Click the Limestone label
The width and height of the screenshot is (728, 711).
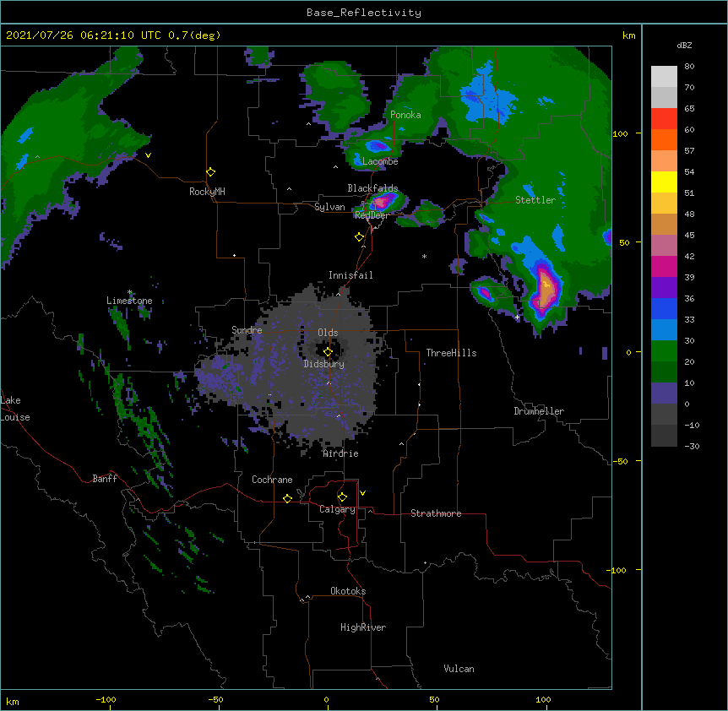coord(129,301)
